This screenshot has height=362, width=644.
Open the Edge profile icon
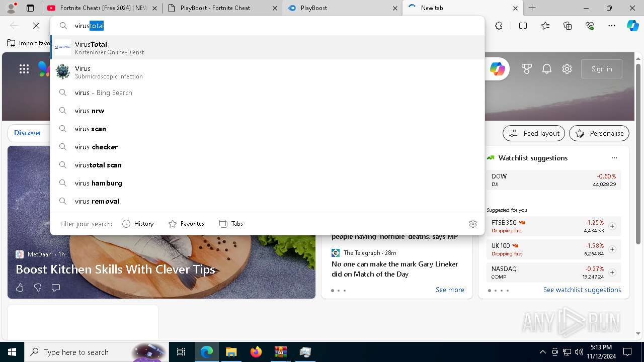11,8
